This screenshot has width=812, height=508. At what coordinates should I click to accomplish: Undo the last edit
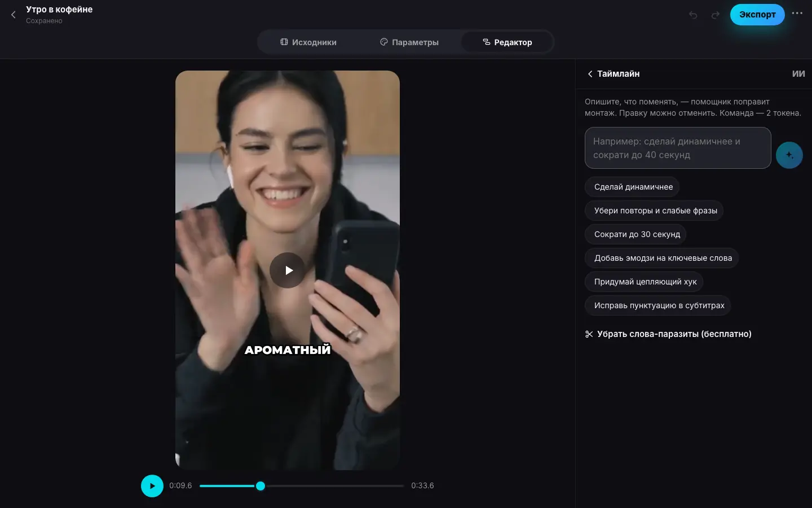click(x=693, y=15)
